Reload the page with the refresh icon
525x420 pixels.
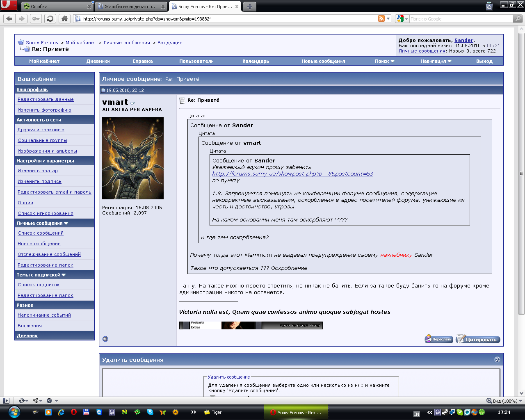tap(50, 18)
